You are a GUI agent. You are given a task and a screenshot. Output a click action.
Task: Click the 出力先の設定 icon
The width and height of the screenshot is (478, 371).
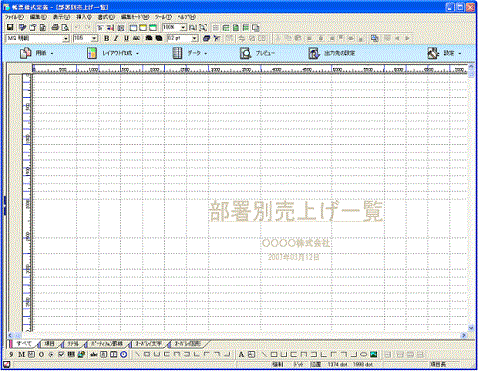(x=313, y=53)
